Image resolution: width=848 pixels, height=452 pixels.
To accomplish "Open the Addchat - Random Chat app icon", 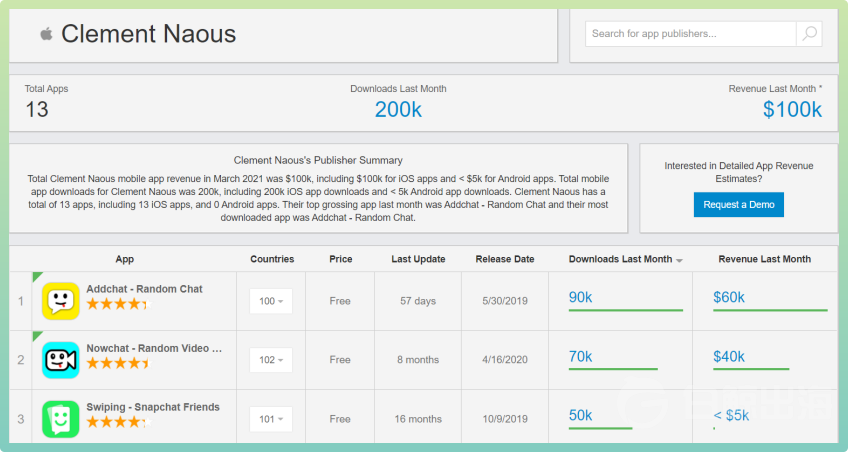I will tap(61, 300).
